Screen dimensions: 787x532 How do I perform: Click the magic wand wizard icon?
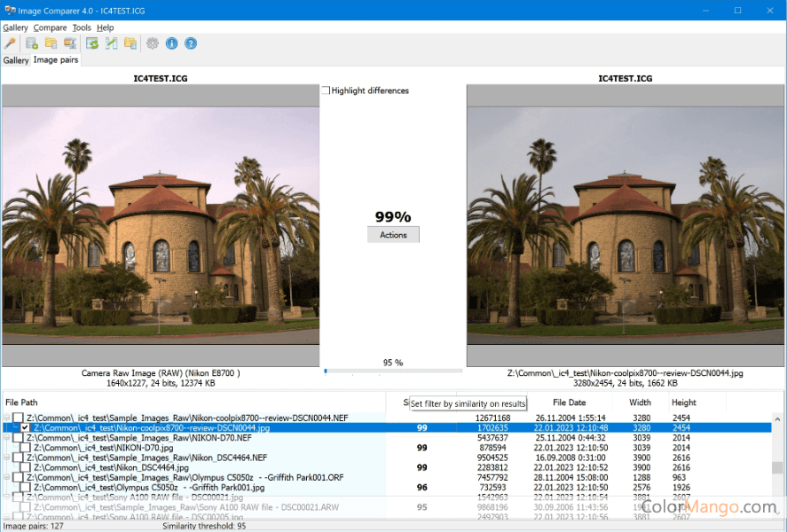pos(11,43)
